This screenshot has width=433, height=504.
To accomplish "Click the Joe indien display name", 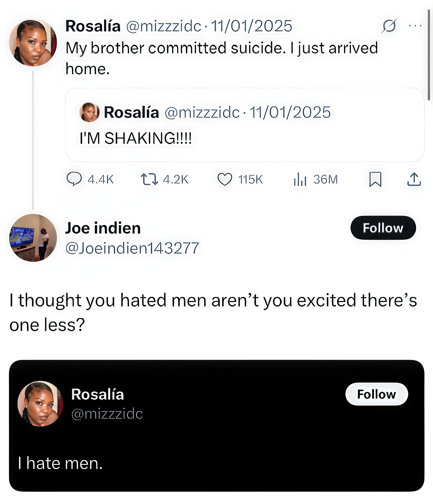I will point(103,228).
